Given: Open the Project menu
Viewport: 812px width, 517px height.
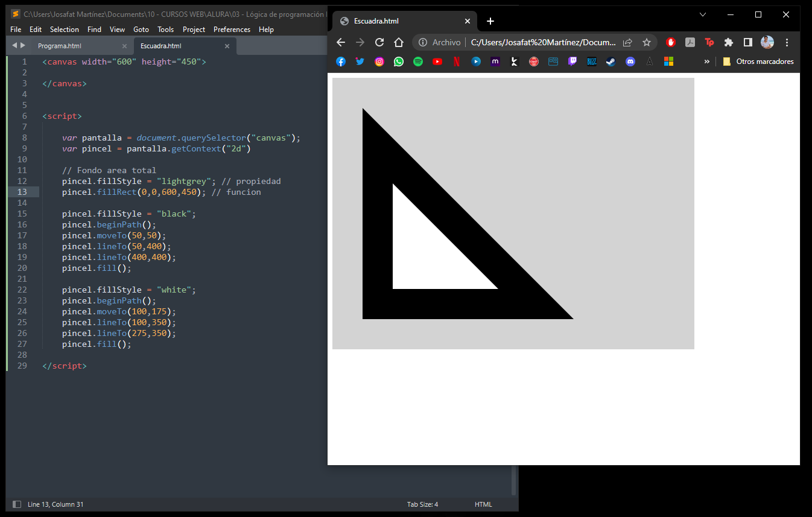Looking at the screenshot, I should (x=194, y=30).
